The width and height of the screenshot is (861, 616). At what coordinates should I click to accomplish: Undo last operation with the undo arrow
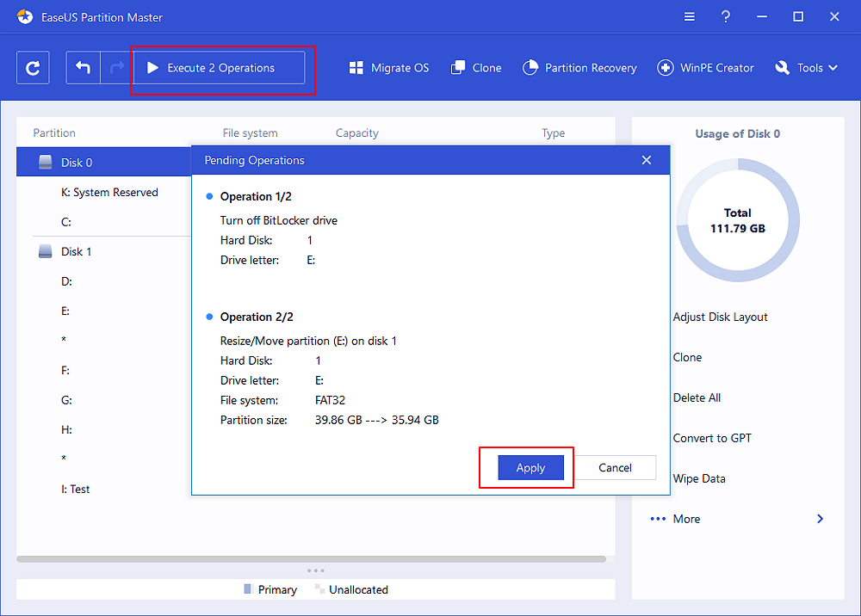coord(83,68)
